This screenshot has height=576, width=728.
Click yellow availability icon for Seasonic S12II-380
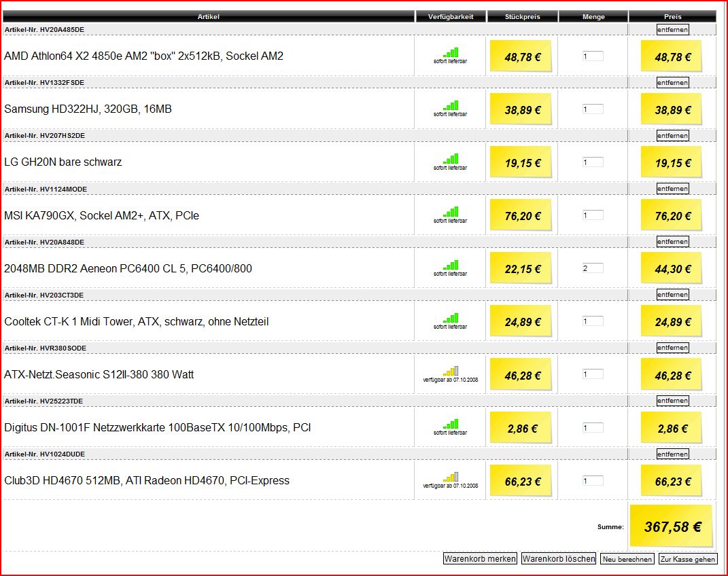click(x=451, y=371)
